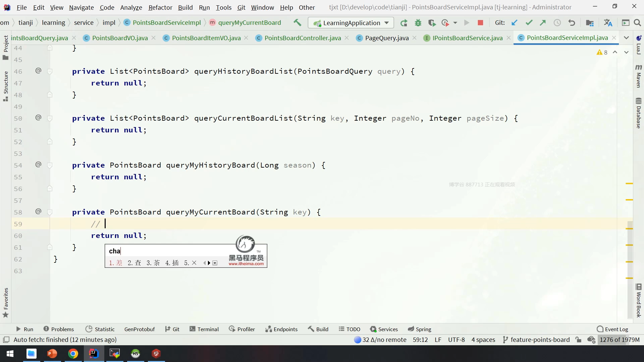Screen dimensions: 644x362
Task: Click the translation icon in toolbar
Action: tap(608, 23)
